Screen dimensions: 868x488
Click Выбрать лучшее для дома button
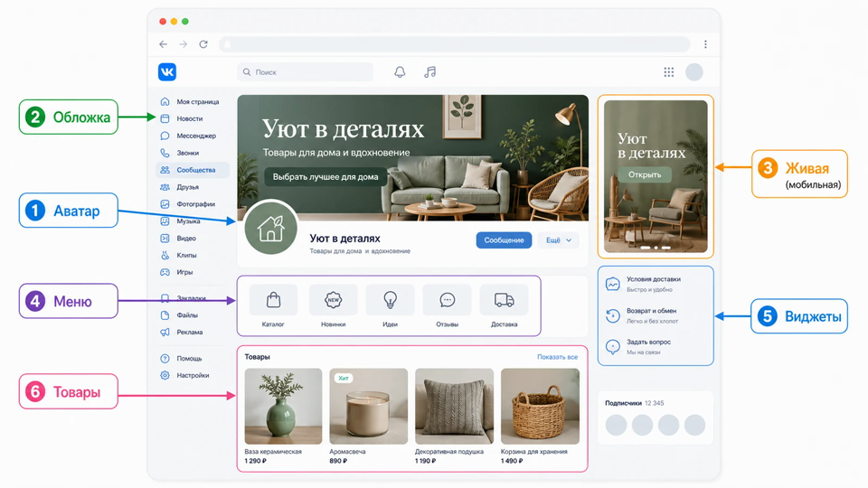325,177
